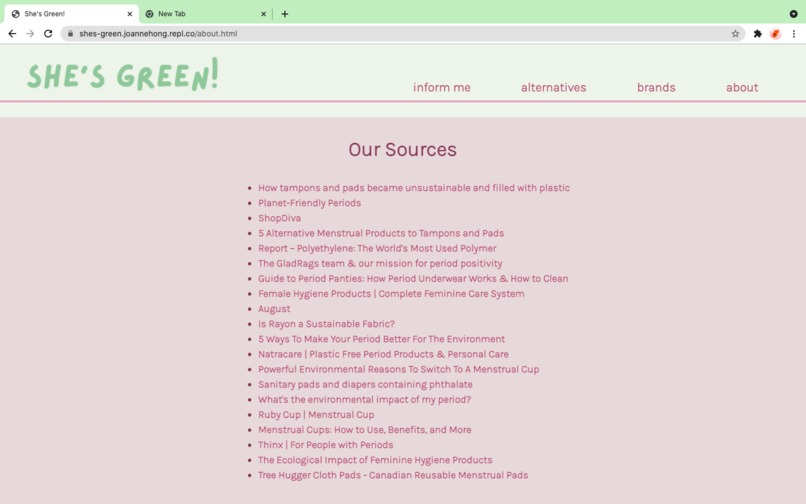This screenshot has width=806, height=504.
Task: Open the Extensions puzzle icon
Action: 757,33
